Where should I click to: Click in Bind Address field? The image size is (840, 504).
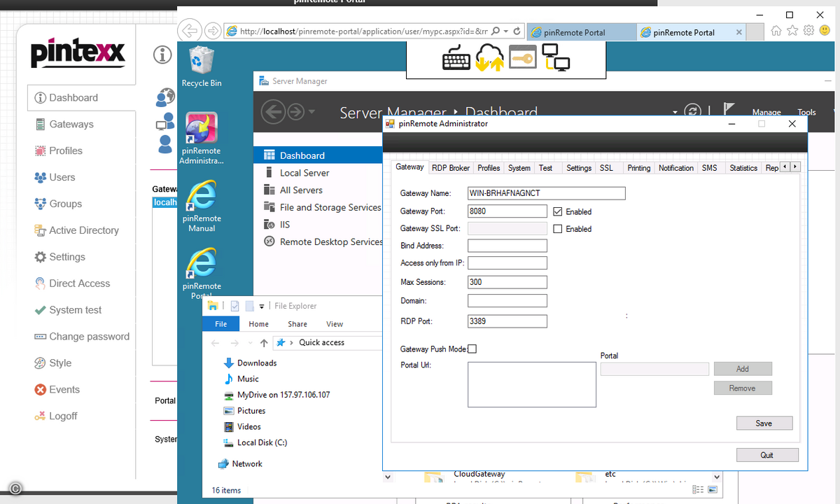pos(507,246)
